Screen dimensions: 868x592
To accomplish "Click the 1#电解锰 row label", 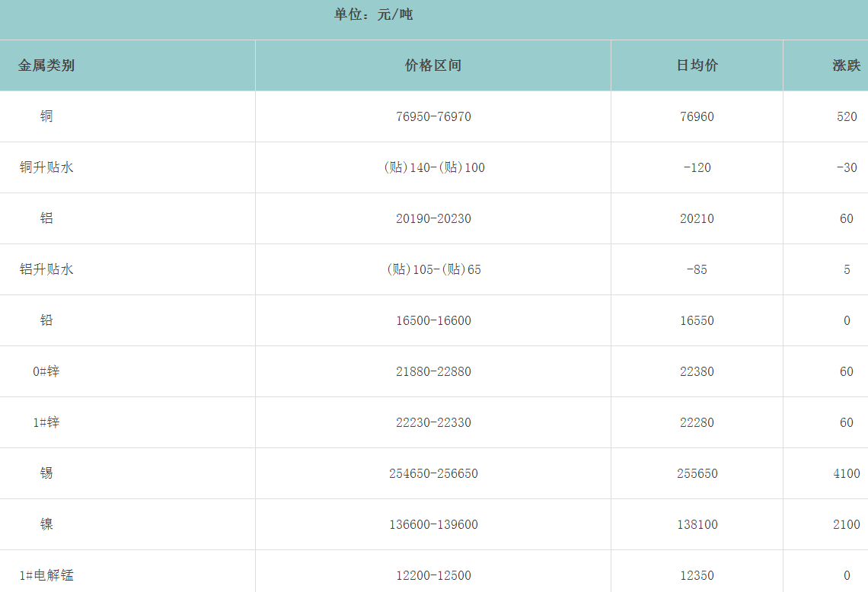I will [x=46, y=575].
